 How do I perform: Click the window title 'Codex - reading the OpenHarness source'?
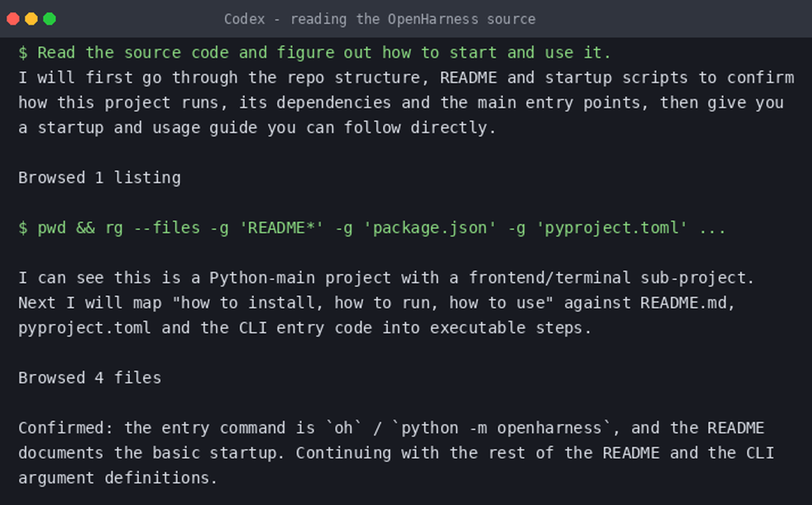379,19
